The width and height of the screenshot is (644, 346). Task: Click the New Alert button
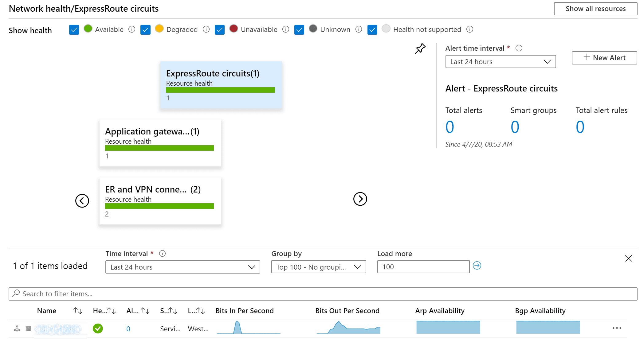click(x=604, y=58)
